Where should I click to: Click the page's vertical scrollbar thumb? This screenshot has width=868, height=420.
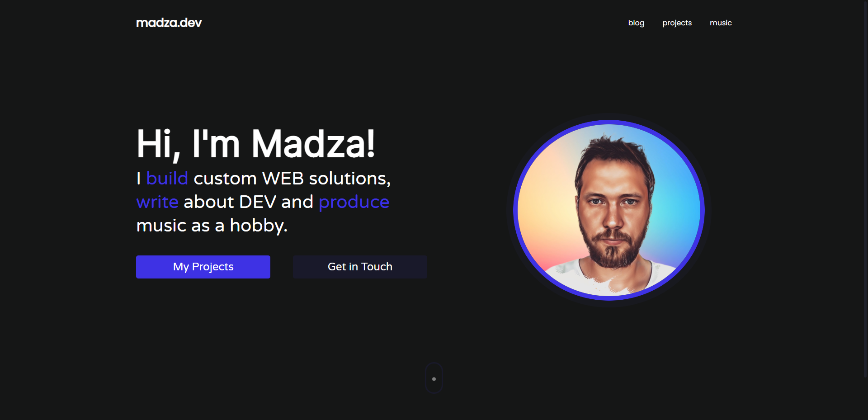[865, 189]
